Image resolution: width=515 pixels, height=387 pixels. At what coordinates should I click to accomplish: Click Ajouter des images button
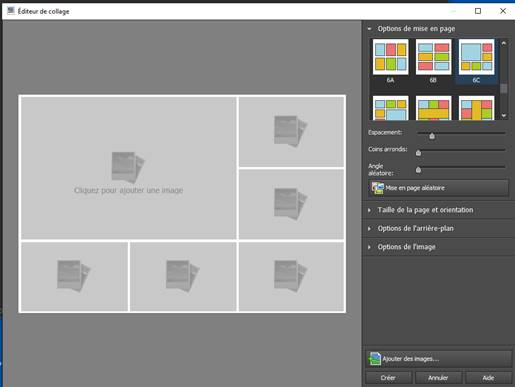(438, 359)
